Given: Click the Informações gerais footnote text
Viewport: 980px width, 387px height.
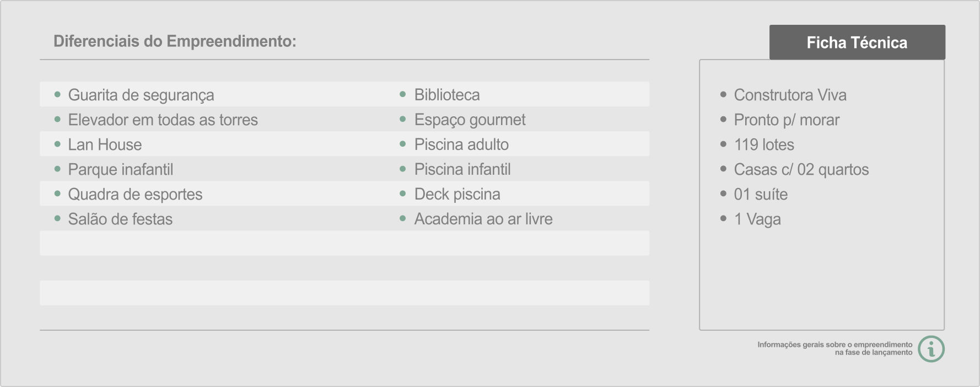Looking at the screenshot, I should pos(834,348).
